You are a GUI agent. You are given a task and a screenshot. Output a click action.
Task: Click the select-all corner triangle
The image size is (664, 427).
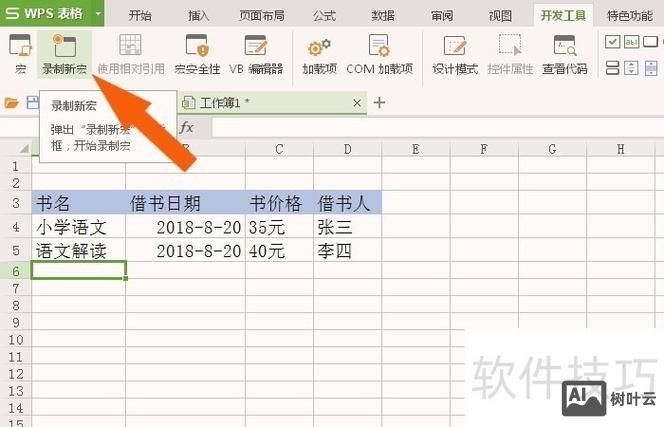tap(23, 149)
